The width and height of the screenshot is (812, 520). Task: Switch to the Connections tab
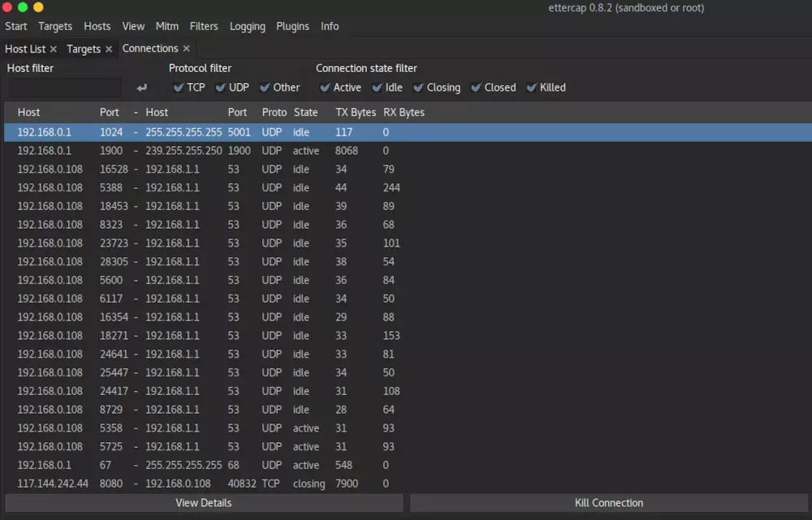[150, 49]
